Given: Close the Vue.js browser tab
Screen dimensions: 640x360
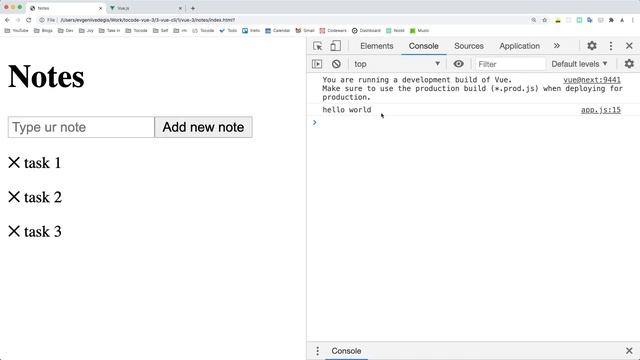Looking at the screenshot, I should 180,8.
